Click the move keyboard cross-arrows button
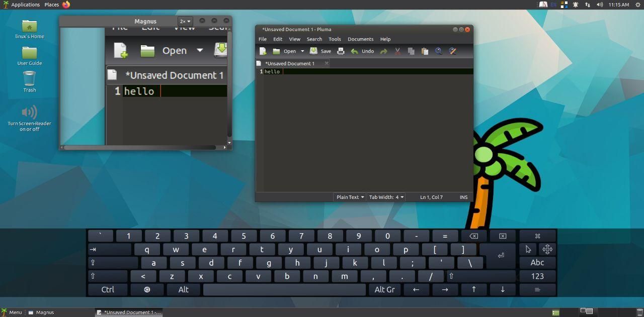 coord(547,249)
